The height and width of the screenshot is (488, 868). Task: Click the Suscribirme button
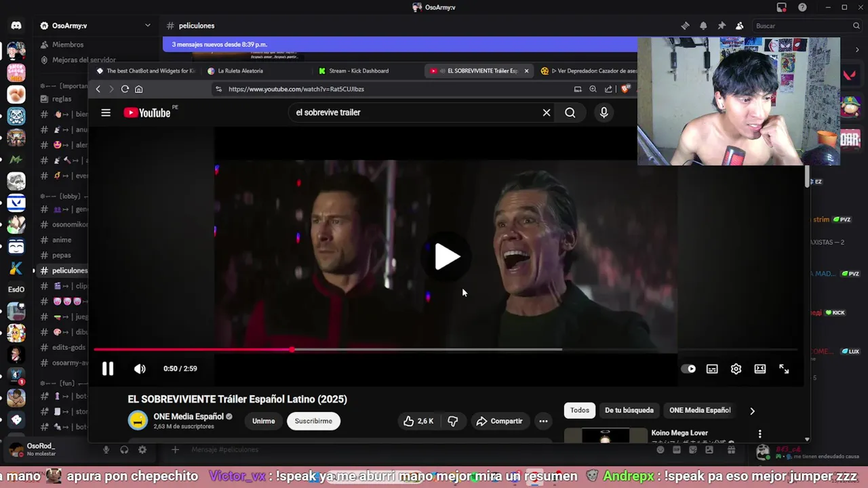click(x=313, y=421)
